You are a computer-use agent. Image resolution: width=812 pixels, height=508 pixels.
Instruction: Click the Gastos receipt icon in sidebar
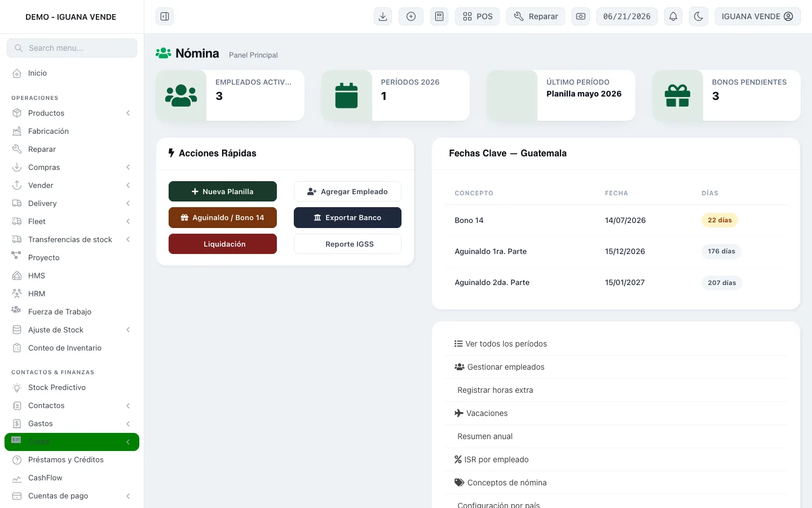17,423
